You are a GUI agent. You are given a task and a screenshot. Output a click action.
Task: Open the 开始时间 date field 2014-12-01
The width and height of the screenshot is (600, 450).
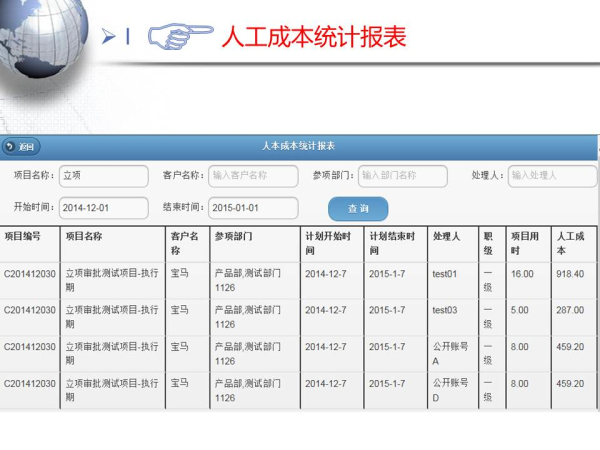point(104,208)
